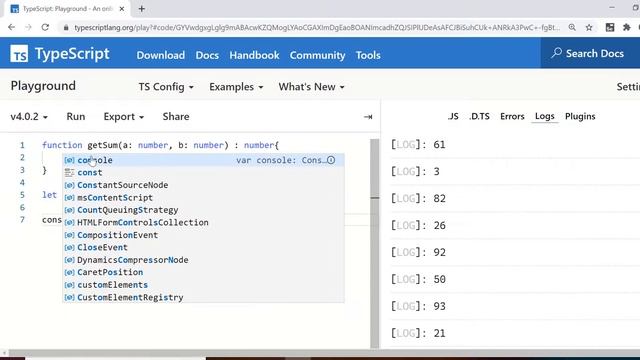The height and width of the screenshot is (360, 640).
Task: Select the console autocomplete suggestion
Action: coord(203,160)
